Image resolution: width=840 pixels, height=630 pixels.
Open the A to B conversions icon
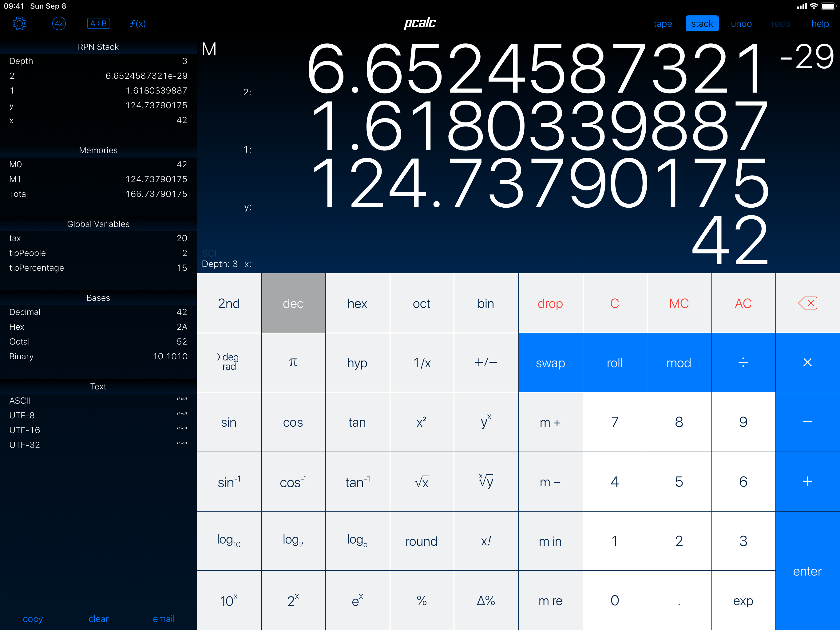[98, 24]
